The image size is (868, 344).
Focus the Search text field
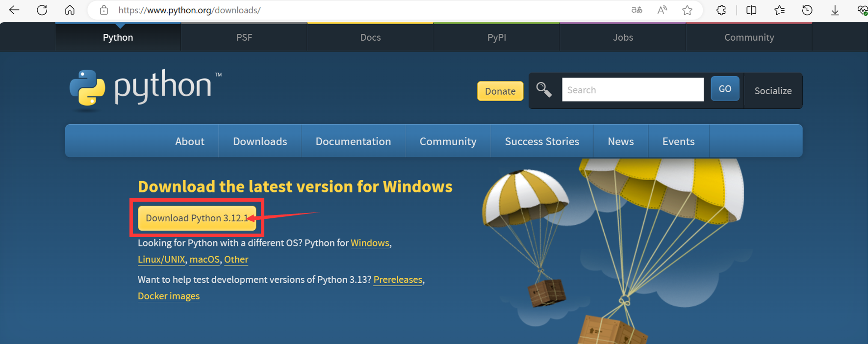[633, 90]
